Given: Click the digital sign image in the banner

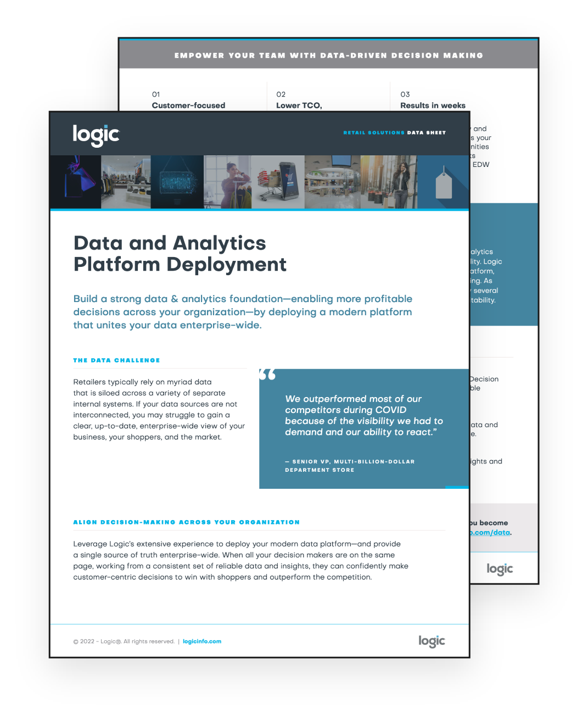Looking at the screenshot, I should (x=176, y=181).
